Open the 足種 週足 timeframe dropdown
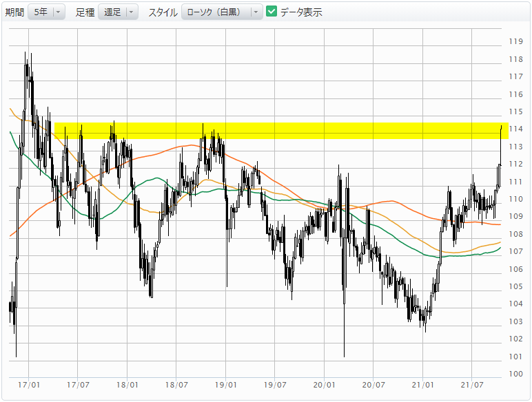The width and height of the screenshot is (532, 402). click(x=118, y=12)
